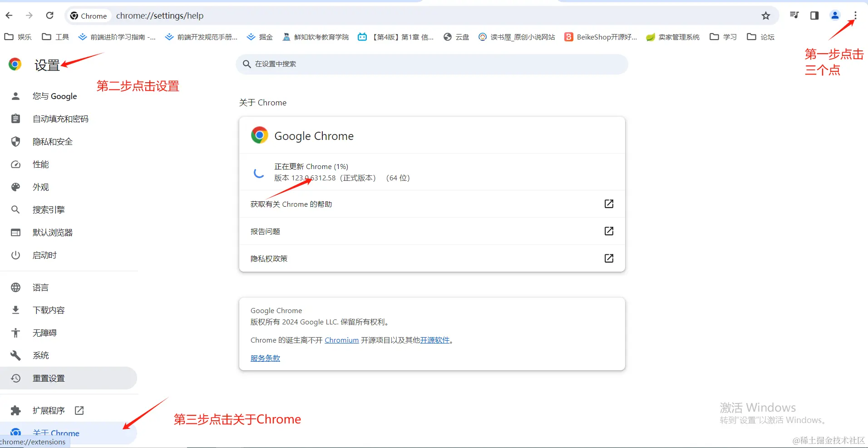Screen dimensions: 868x448
Task: Open the side panel icon
Action: tap(814, 15)
